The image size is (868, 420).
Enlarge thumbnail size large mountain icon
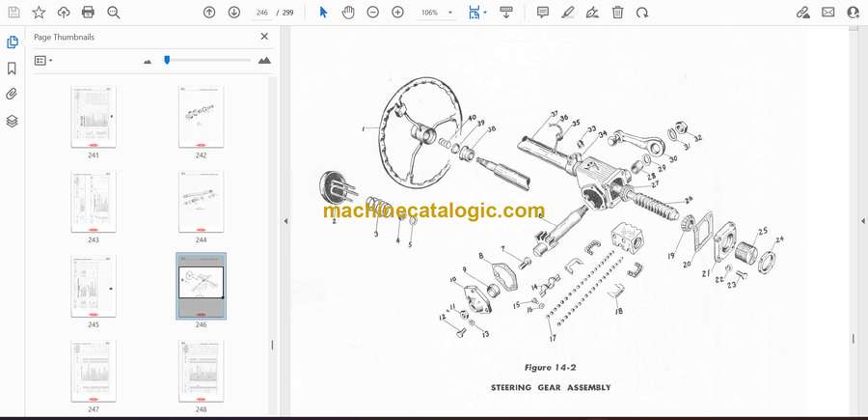[x=264, y=61]
